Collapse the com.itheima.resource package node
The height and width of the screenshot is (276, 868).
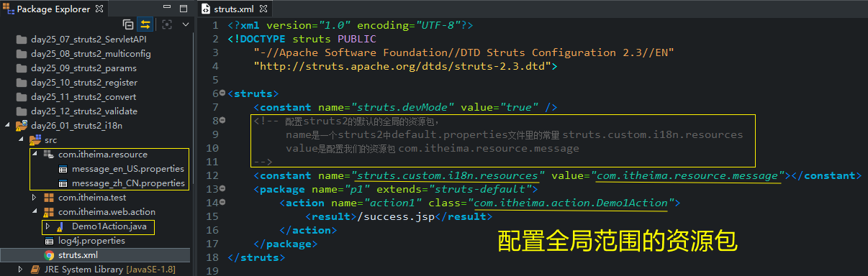tap(34, 155)
